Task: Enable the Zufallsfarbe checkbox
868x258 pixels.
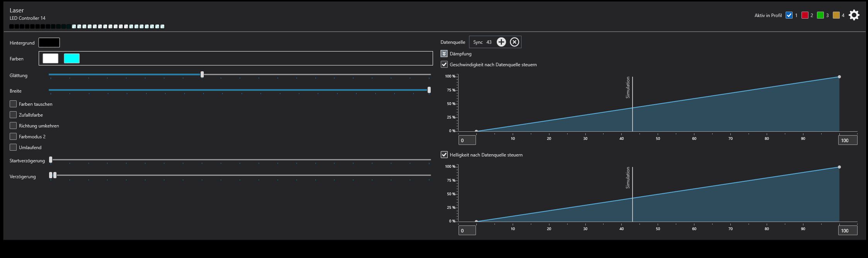Action: pos(13,115)
